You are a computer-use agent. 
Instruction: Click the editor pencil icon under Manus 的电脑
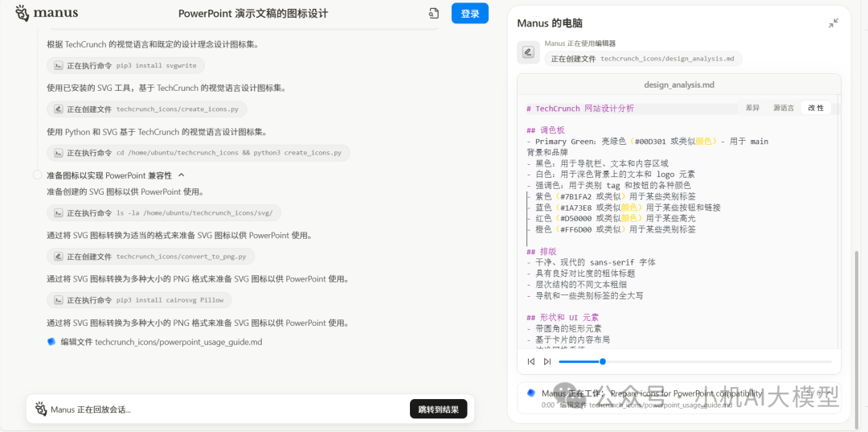pos(528,52)
